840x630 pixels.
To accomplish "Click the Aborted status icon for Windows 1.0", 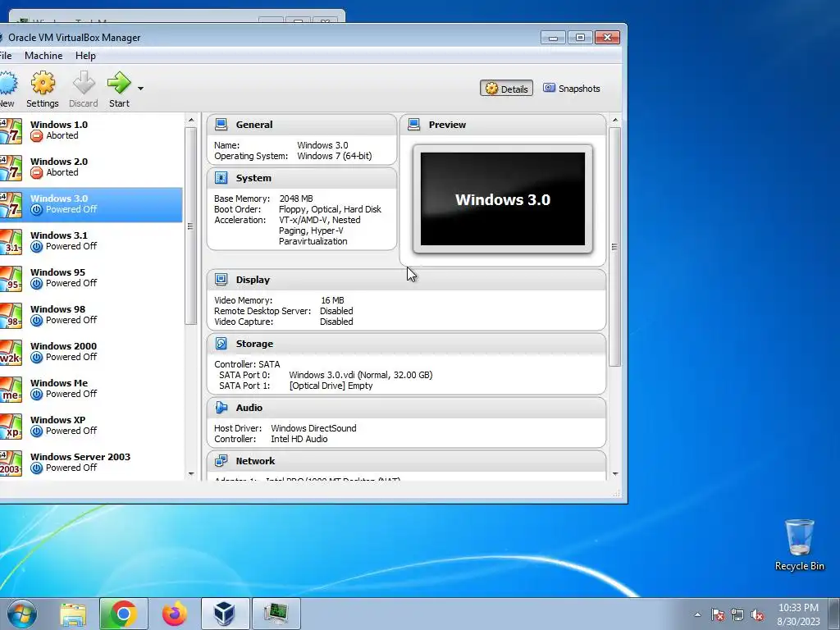I will click(36, 136).
